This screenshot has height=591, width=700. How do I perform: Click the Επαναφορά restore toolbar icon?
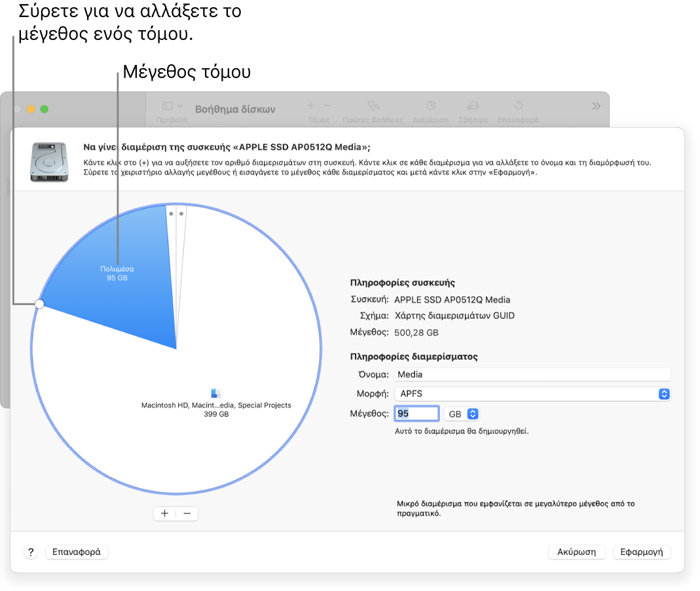519,105
